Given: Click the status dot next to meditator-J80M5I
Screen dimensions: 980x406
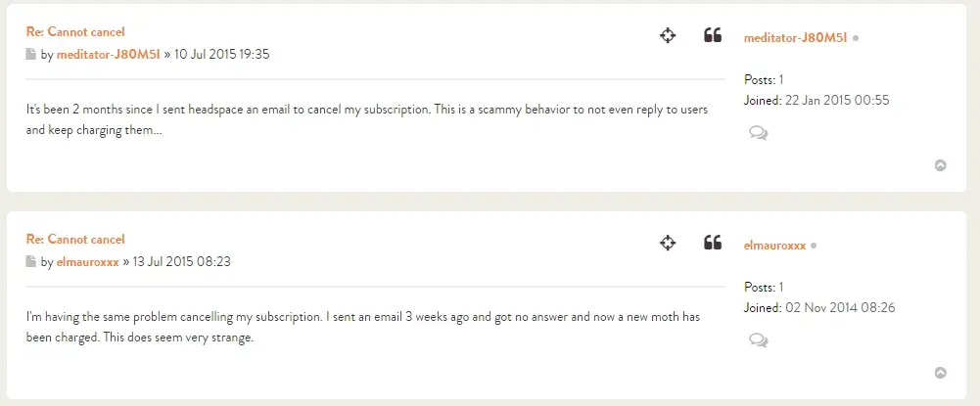Looking at the screenshot, I should (856, 38).
